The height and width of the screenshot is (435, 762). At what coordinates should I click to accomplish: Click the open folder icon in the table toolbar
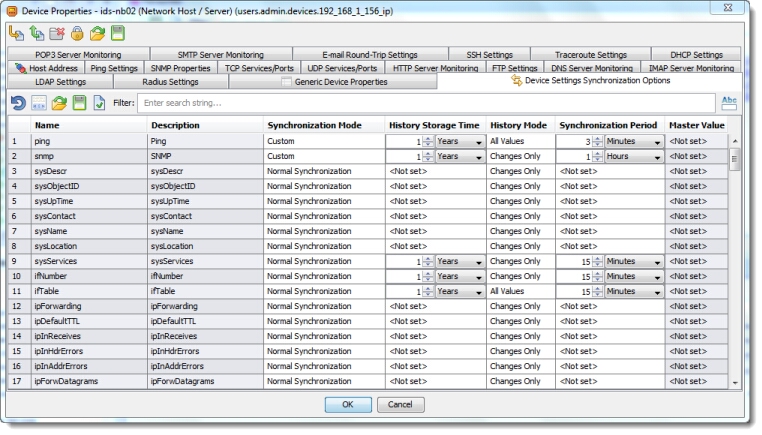(x=59, y=103)
